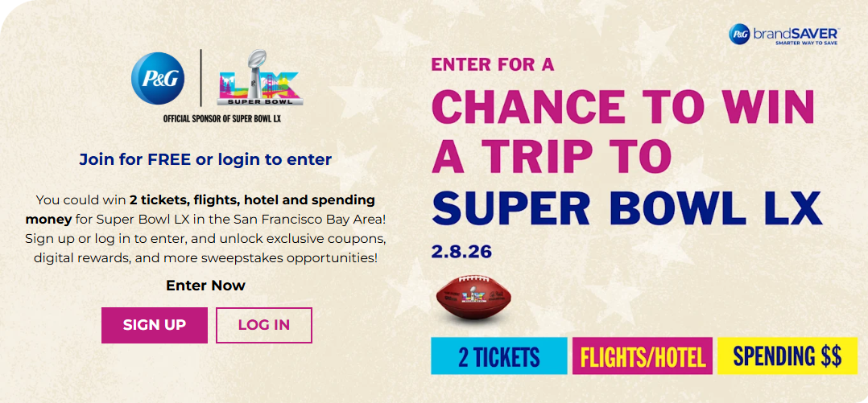The height and width of the screenshot is (403, 868).
Task: Click the 'Enter Now' label
Action: 205,286
